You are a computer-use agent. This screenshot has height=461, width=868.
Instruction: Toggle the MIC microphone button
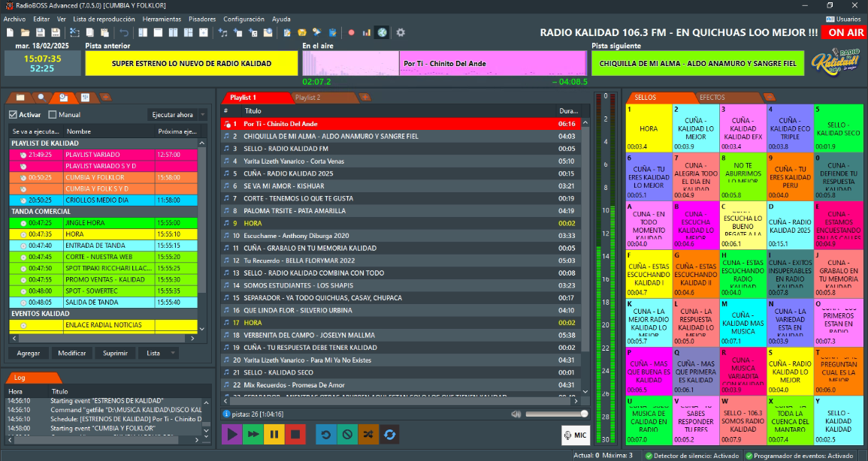(x=575, y=435)
